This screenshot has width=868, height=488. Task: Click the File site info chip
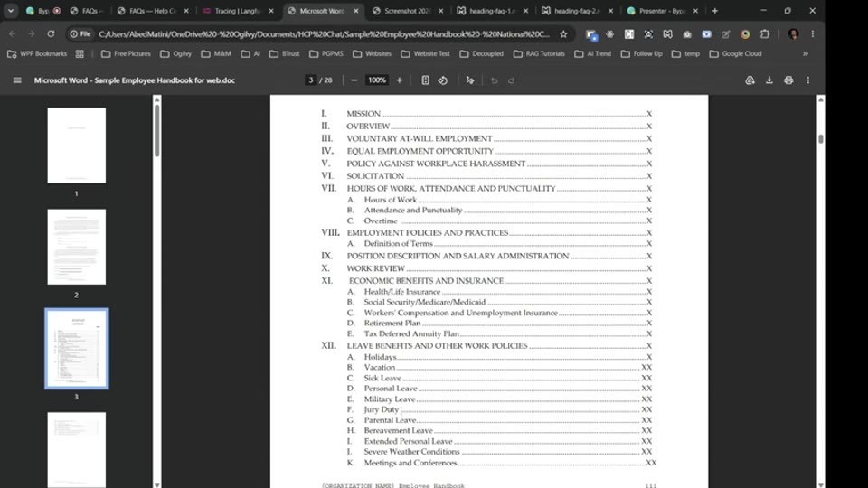80,33
